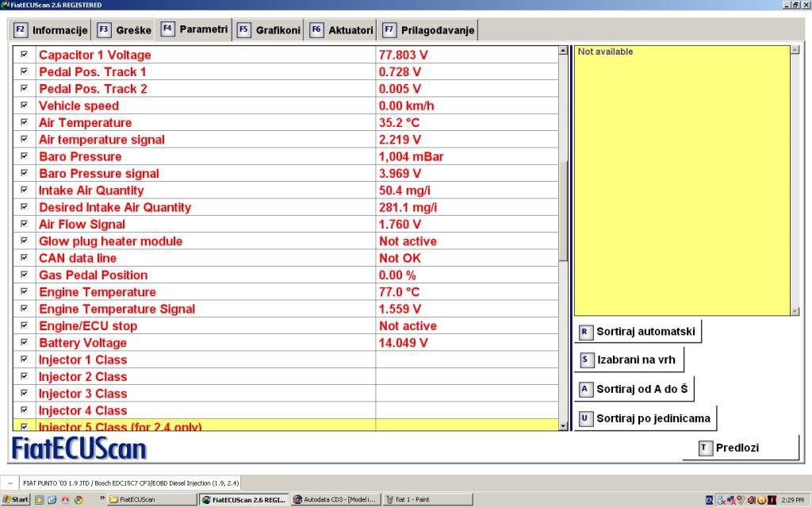Image resolution: width=812 pixels, height=508 pixels.
Task: Toggle the Air Flow Signal checkbox
Action: 24,223
